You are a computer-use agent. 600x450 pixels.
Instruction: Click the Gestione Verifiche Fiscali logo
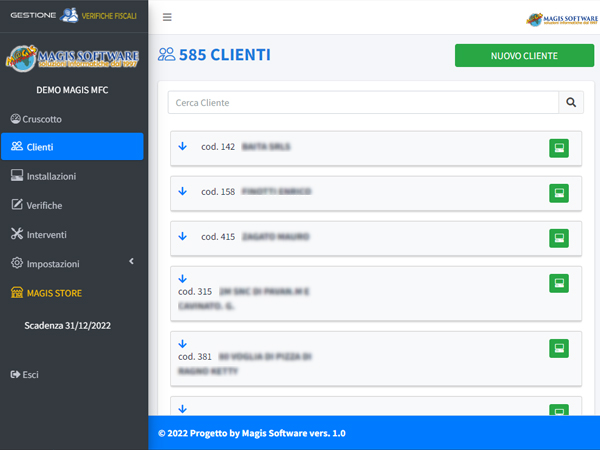point(73,15)
